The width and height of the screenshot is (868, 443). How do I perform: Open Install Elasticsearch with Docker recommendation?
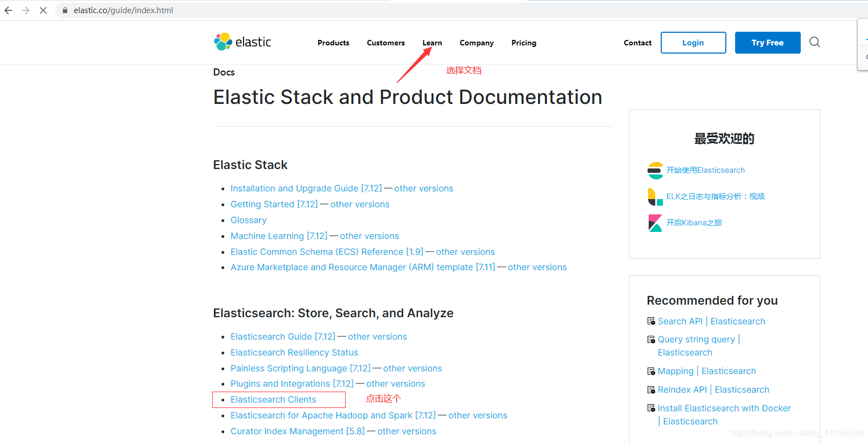(724, 415)
